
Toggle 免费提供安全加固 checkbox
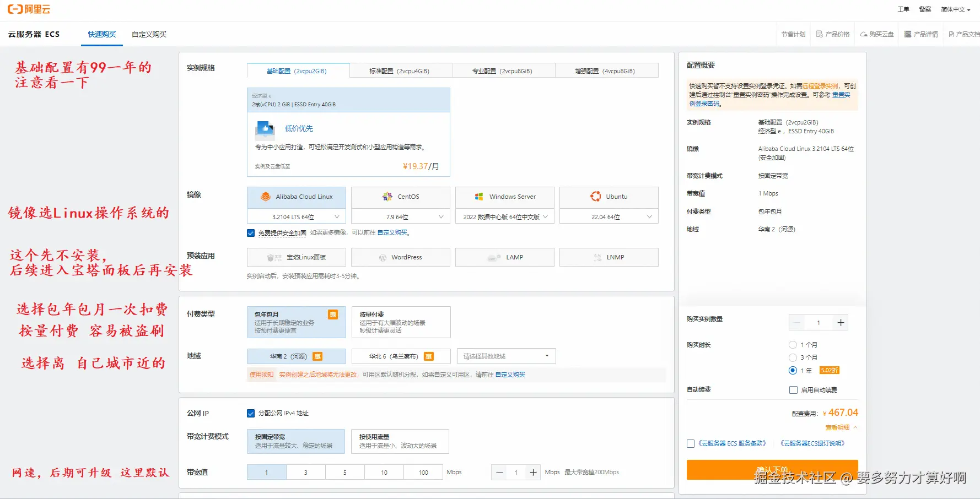pyautogui.click(x=251, y=233)
